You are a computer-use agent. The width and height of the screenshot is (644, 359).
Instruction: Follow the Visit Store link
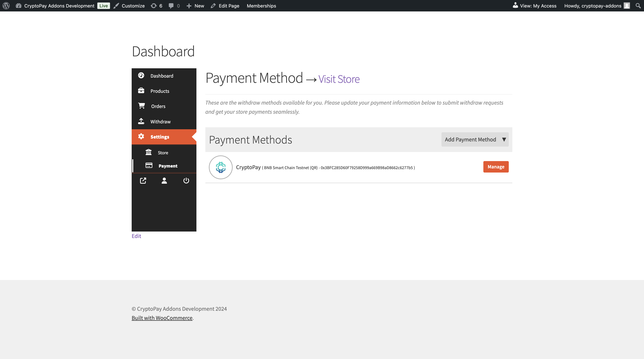[339, 79]
